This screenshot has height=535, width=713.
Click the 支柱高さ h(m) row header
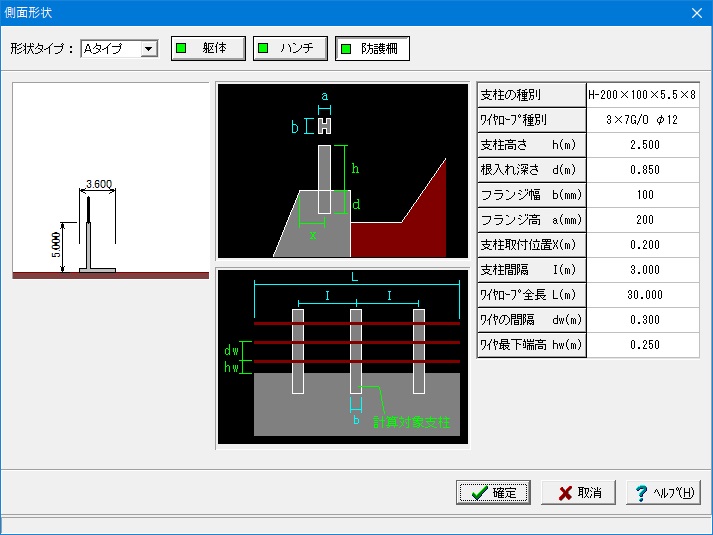(532, 145)
